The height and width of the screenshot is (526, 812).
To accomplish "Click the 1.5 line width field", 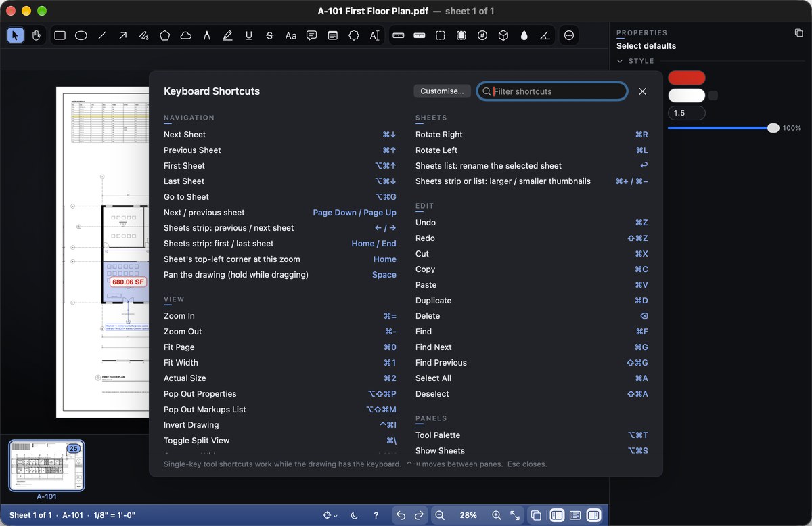I will (x=687, y=113).
